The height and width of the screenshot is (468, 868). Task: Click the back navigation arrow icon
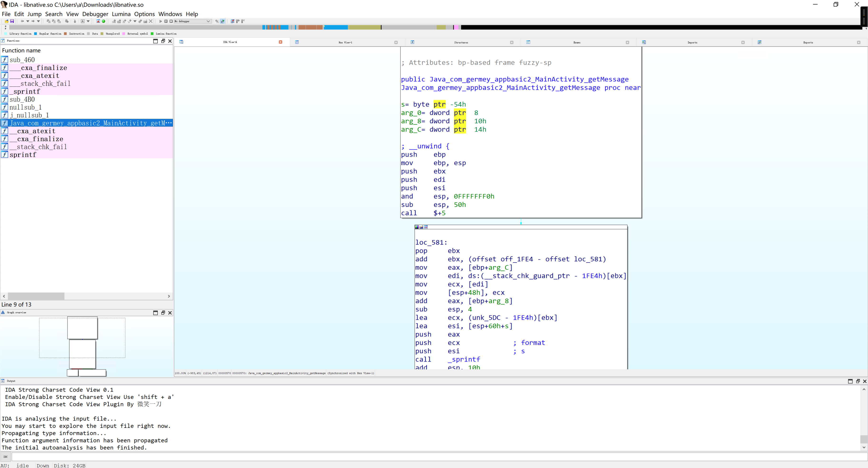(22, 21)
